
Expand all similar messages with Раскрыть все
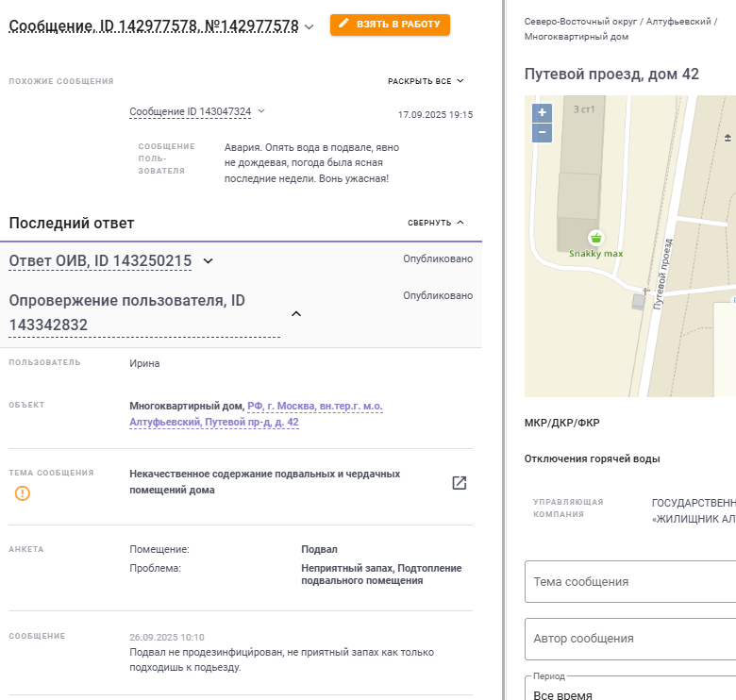coord(426,81)
